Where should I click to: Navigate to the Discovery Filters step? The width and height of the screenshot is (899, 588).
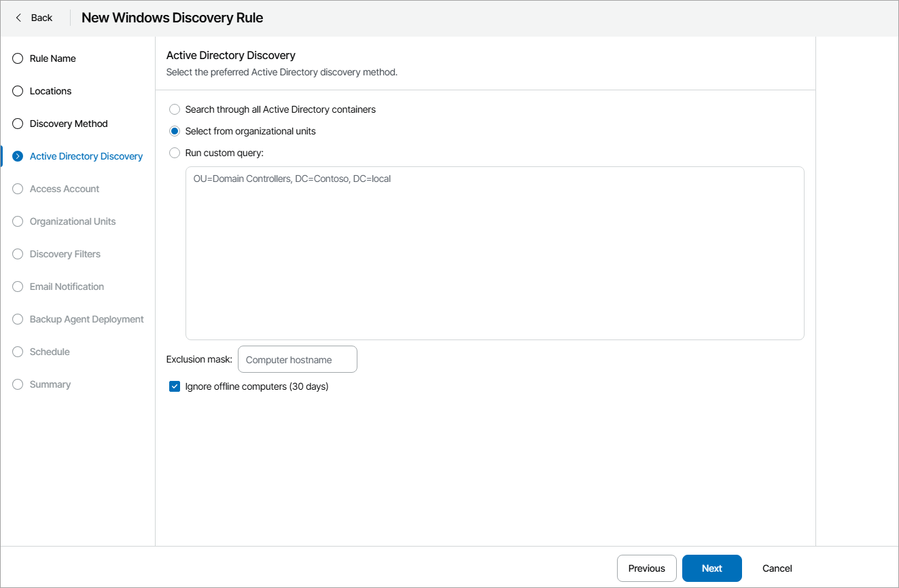[x=66, y=254]
